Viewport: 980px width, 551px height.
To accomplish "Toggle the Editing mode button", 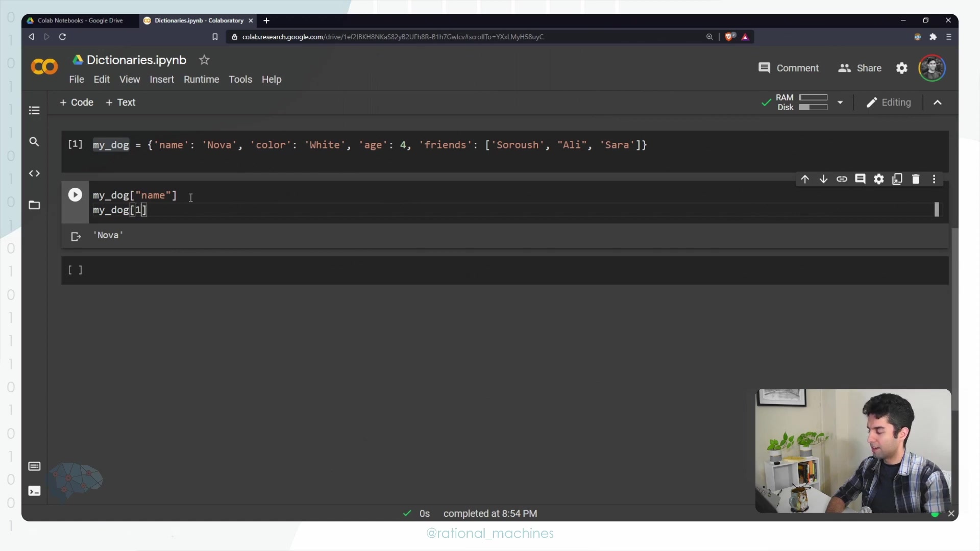I will [889, 103].
